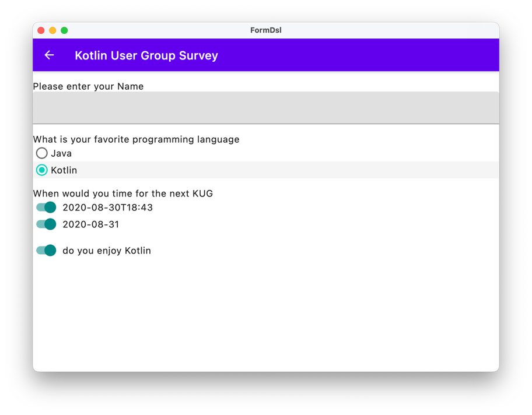Click the favorite programming language question text
The image size is (532, 415).
[136, 139]
